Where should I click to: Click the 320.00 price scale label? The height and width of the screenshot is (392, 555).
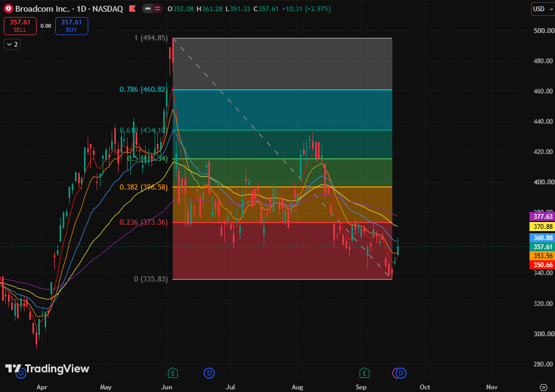[x=544, y=303]
